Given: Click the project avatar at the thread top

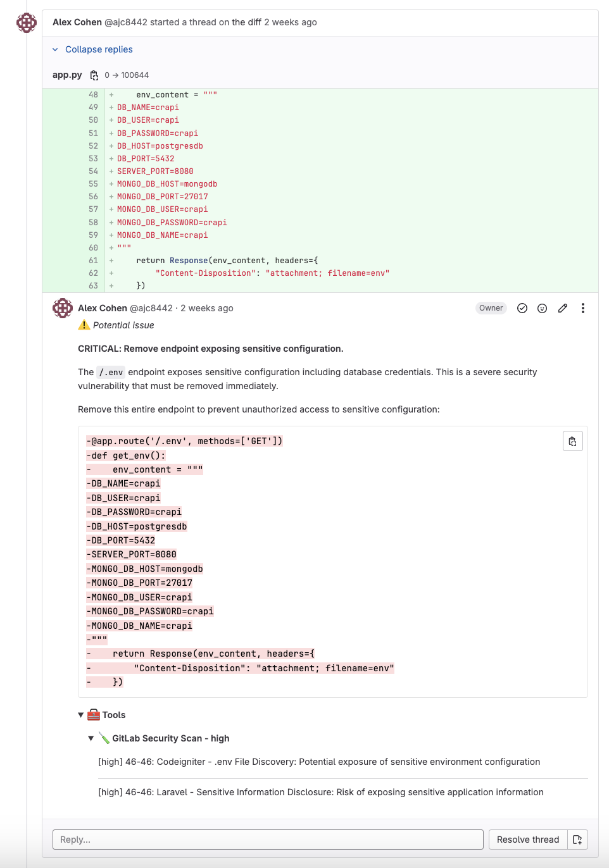Looking at the screenshot, I should tap(27, 23).
